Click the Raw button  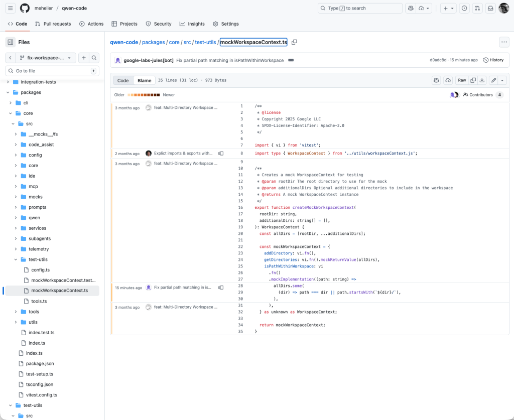tap(462, 80)
